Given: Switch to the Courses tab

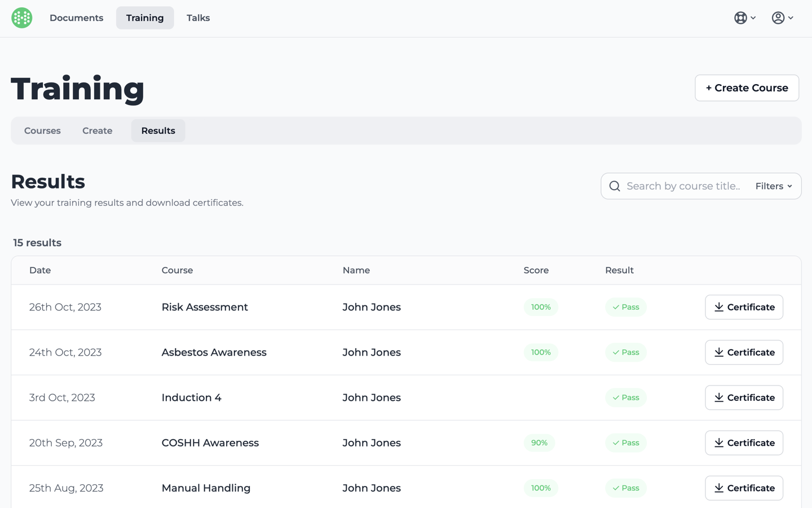Looking at the screenshot, I should [42, 131].
